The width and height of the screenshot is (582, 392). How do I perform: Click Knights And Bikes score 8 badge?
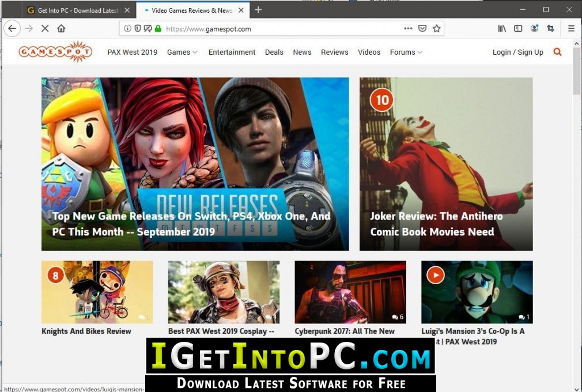pos(56,276)
